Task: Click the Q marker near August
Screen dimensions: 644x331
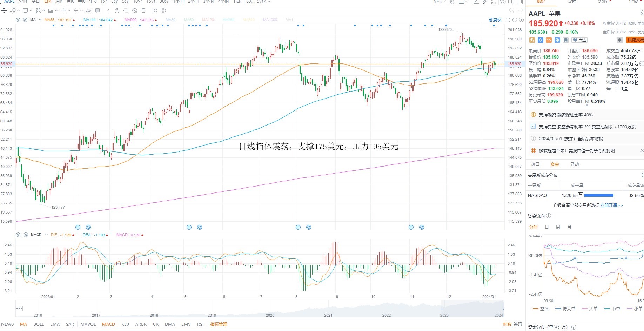Action: pyautogui.click(x=309, y=227)
